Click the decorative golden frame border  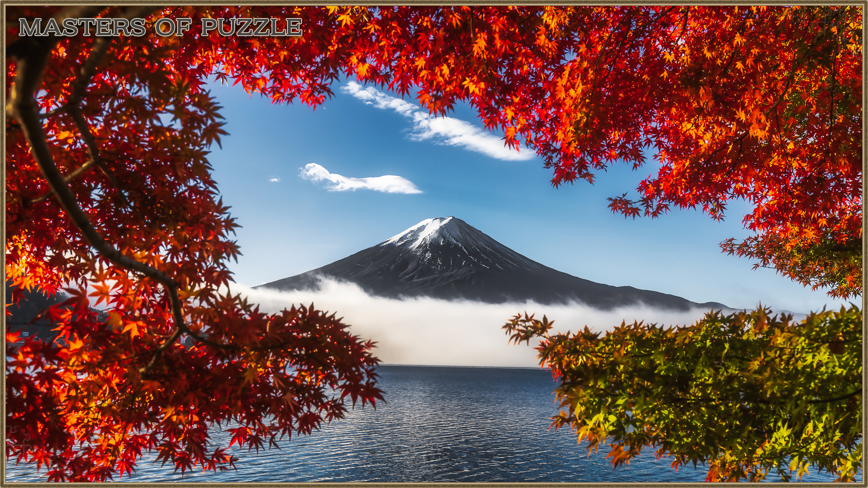pos(434,4)
